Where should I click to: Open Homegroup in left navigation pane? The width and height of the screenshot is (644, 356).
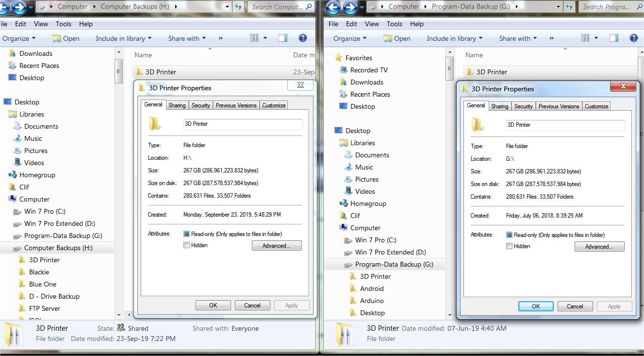coord(37,175)
